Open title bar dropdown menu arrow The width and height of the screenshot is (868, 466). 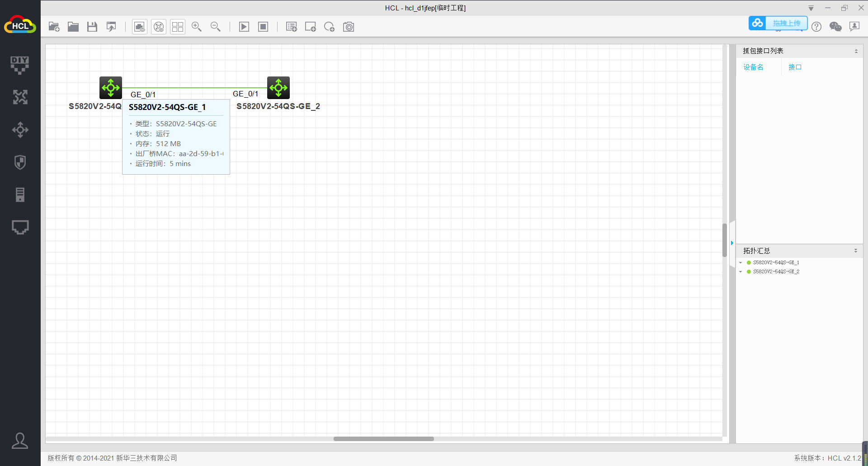[811, 8]
